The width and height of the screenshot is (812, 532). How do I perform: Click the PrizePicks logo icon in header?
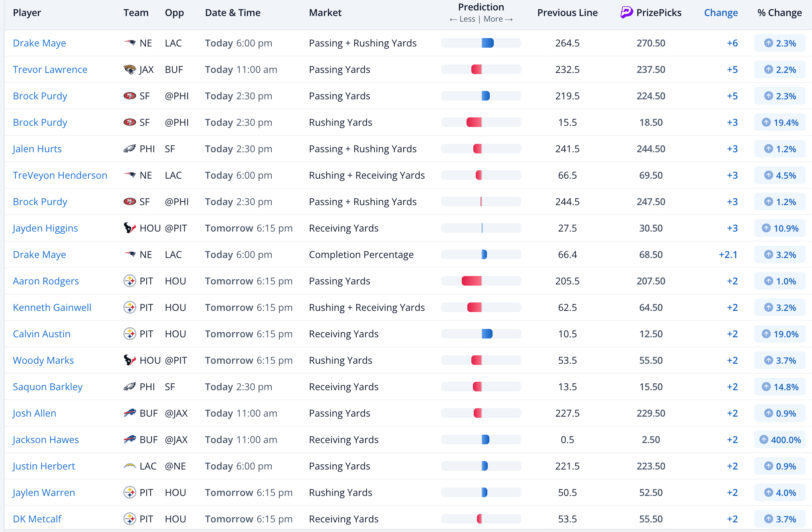626,12
